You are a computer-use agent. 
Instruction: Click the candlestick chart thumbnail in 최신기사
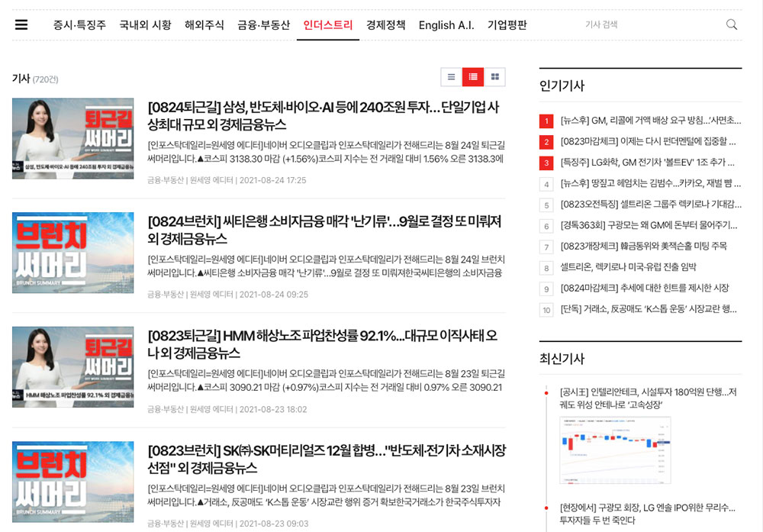click(x=615, y=450)
